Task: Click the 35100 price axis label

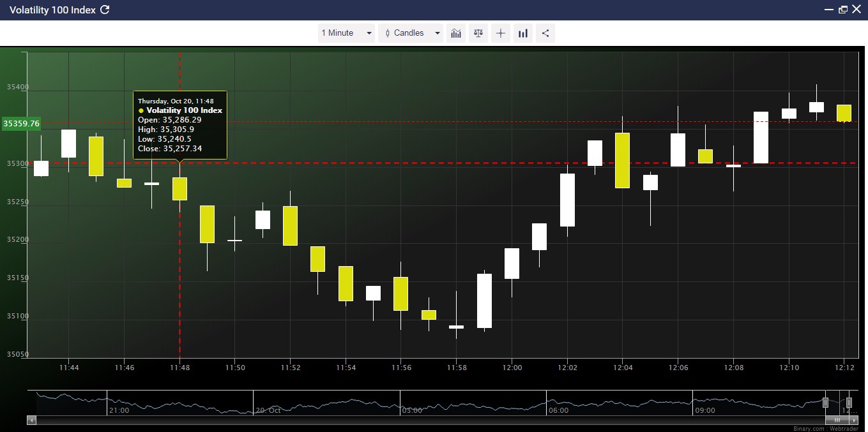Action: coord(17,317)
